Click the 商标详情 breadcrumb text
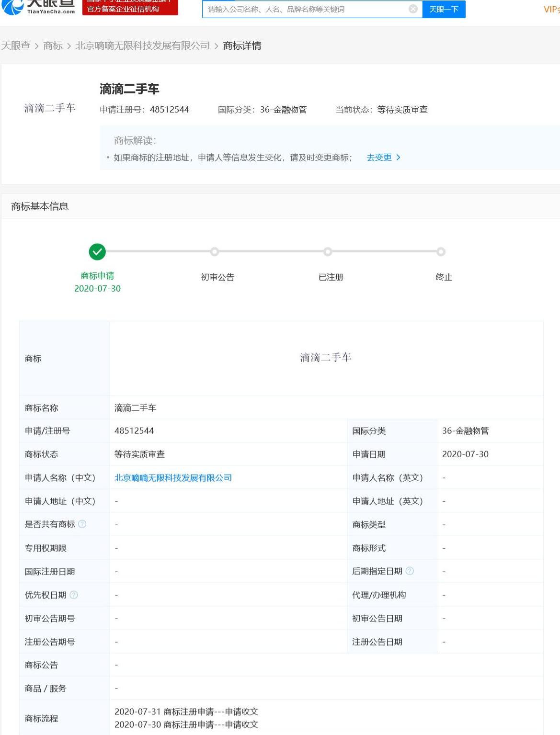This screenshot has height=735, width=560. [x=242, y=45]
